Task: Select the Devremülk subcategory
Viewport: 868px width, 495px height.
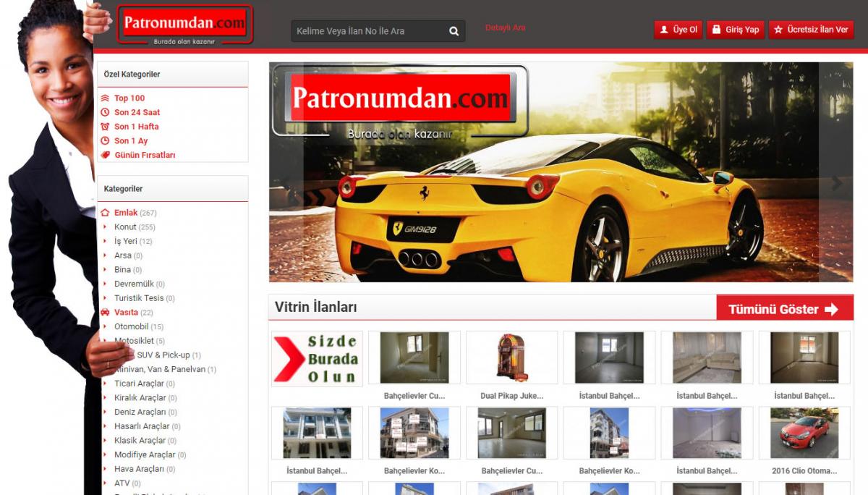Action: coord(134,284)
